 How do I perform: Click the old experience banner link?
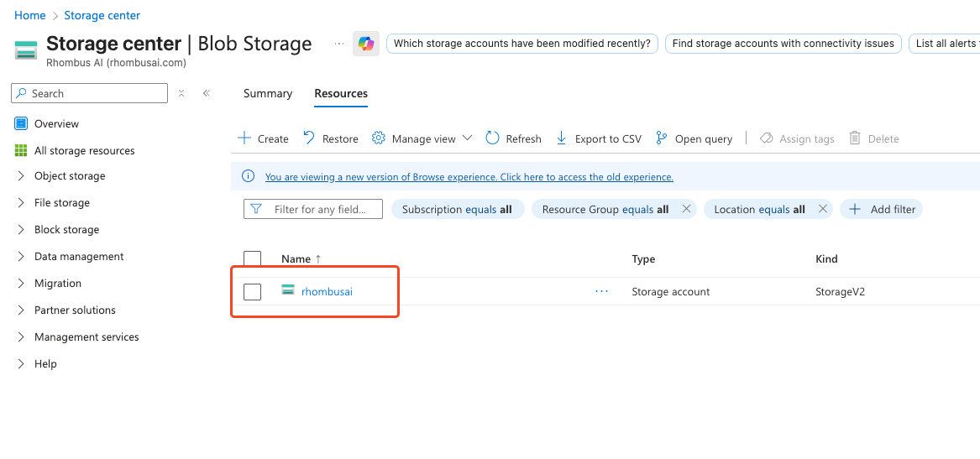point(469,177)
